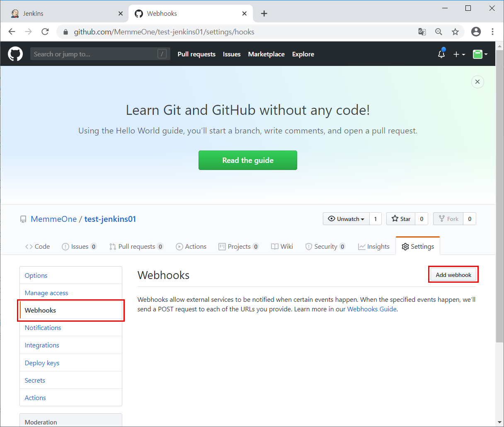504x427 pixels.
Task: Reload the page
Action: [x=45, y=32]
